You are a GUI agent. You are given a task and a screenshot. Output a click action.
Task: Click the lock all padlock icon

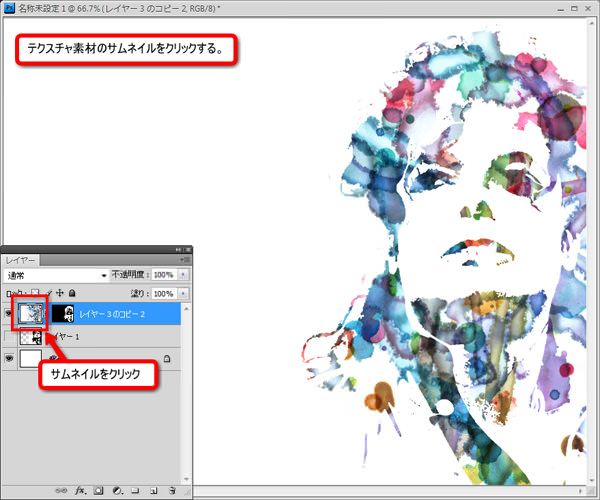pos(72,293)
